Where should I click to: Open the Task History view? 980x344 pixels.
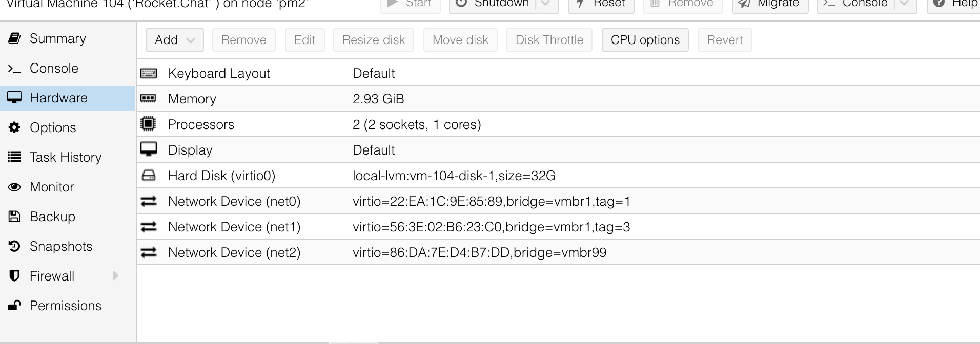click(x=66, y=157)
